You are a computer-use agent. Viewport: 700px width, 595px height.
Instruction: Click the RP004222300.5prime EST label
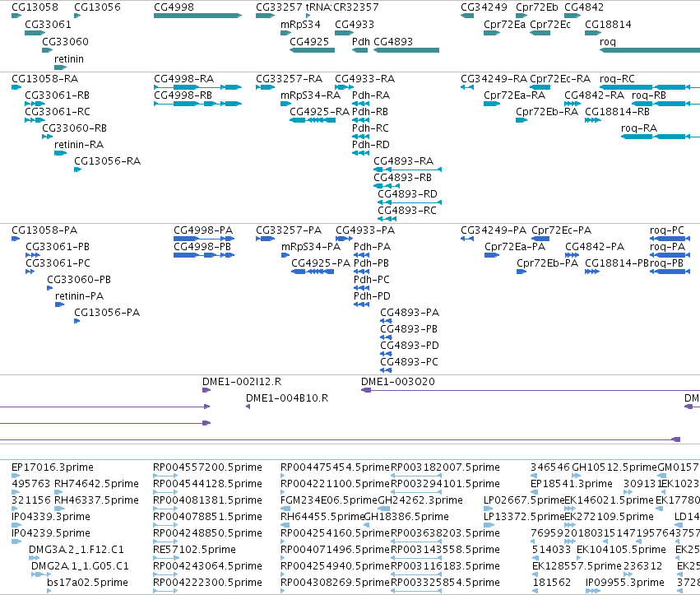207,583
